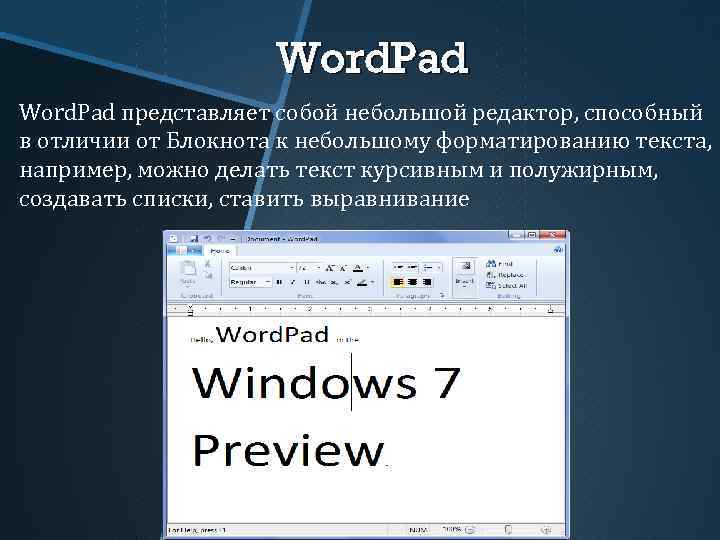Click the Paste button in WordPad ribbon

(x=188, y=272)
